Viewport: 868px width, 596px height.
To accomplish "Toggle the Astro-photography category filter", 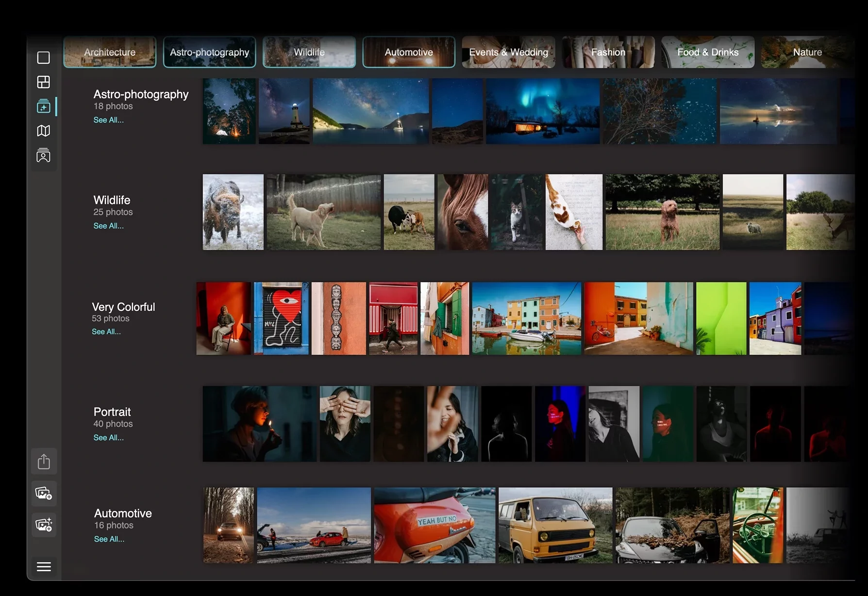I will pyautogui.click(x=210, y=52).
